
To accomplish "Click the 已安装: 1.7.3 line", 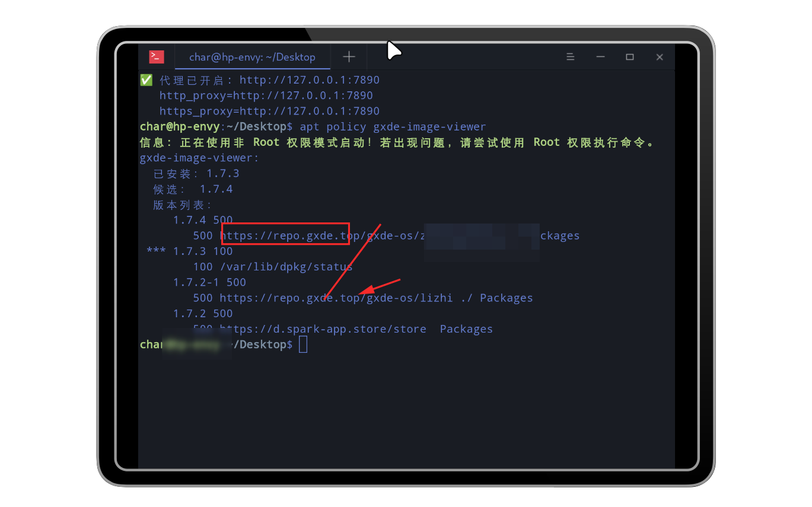I will pyautogui.click(x=196, y=173).
